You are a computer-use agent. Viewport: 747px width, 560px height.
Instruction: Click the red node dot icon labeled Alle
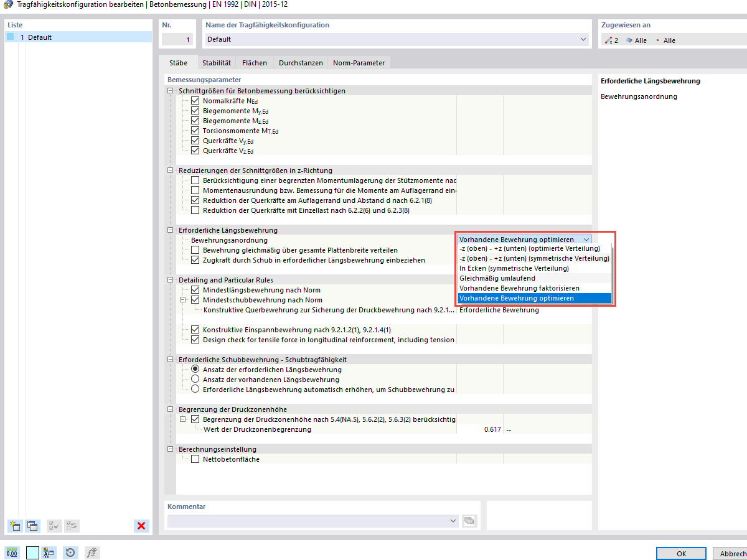tap(657, 40)
